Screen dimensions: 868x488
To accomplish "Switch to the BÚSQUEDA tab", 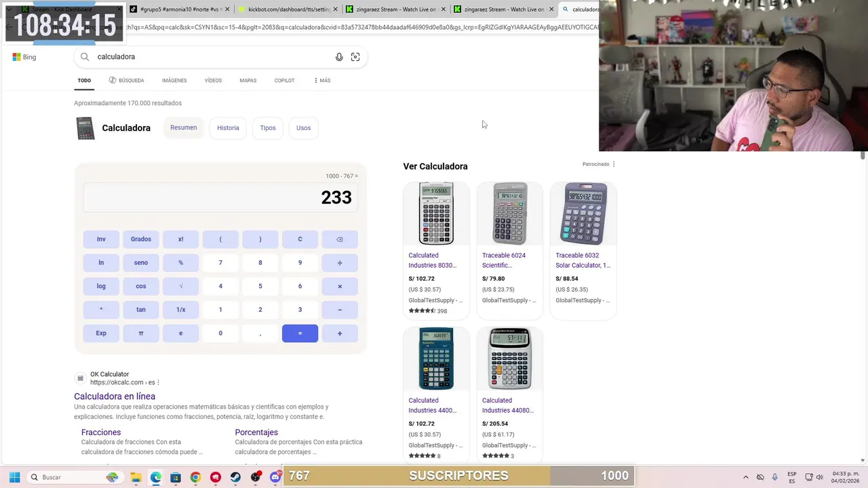I will click(127, 81).
